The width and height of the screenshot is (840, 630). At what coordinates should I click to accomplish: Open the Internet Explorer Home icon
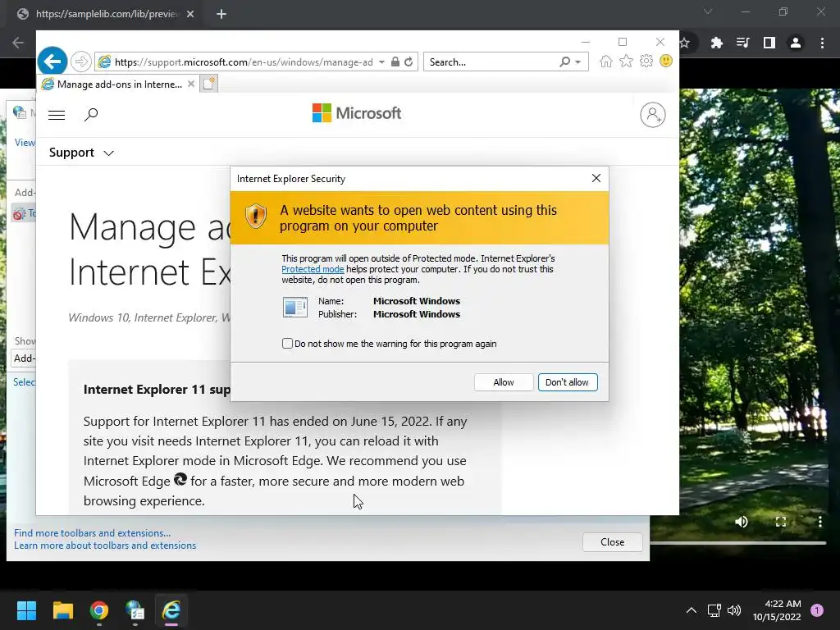pos(606,61)
